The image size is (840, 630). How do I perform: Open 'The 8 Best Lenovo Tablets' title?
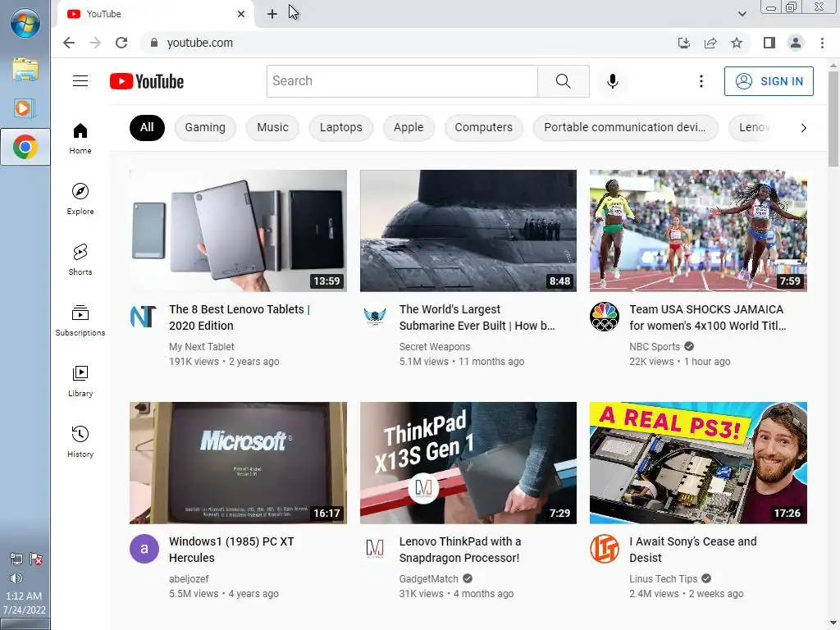click(240, 317)
